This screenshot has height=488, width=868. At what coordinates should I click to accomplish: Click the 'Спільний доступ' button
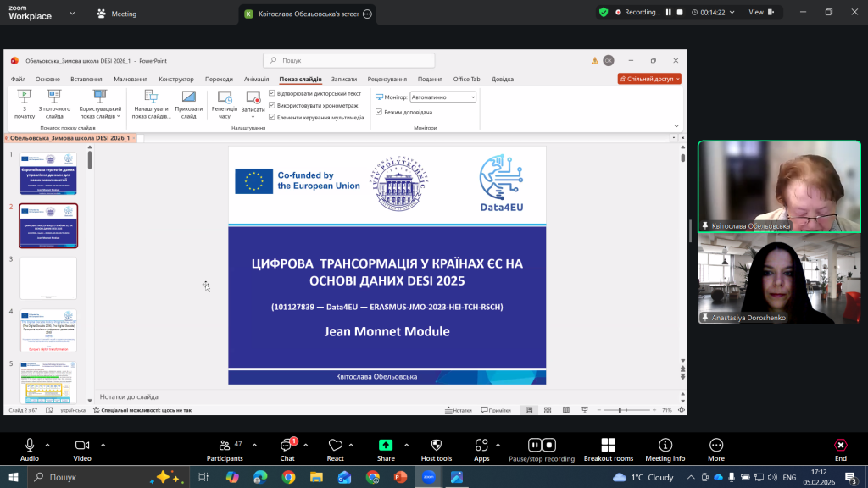649,79
